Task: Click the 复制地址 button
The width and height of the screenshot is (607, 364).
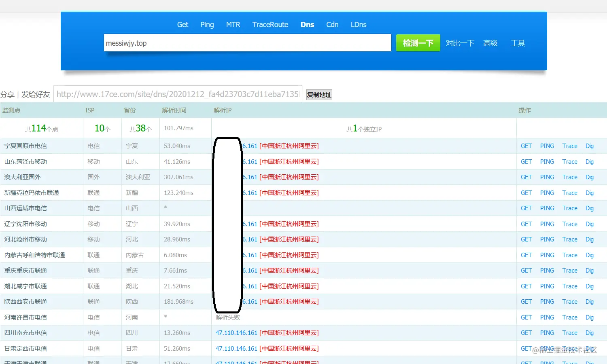Action: (319, 95)
